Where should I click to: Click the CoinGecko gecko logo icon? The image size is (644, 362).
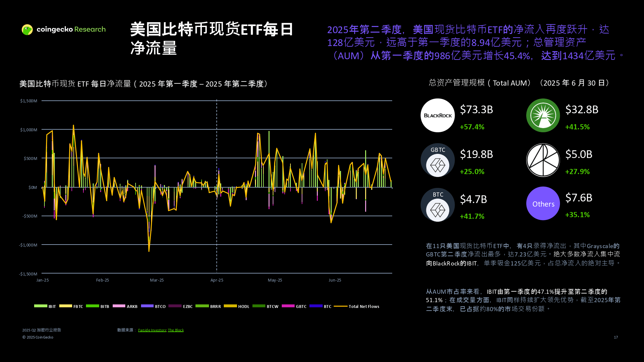(27, 30)
